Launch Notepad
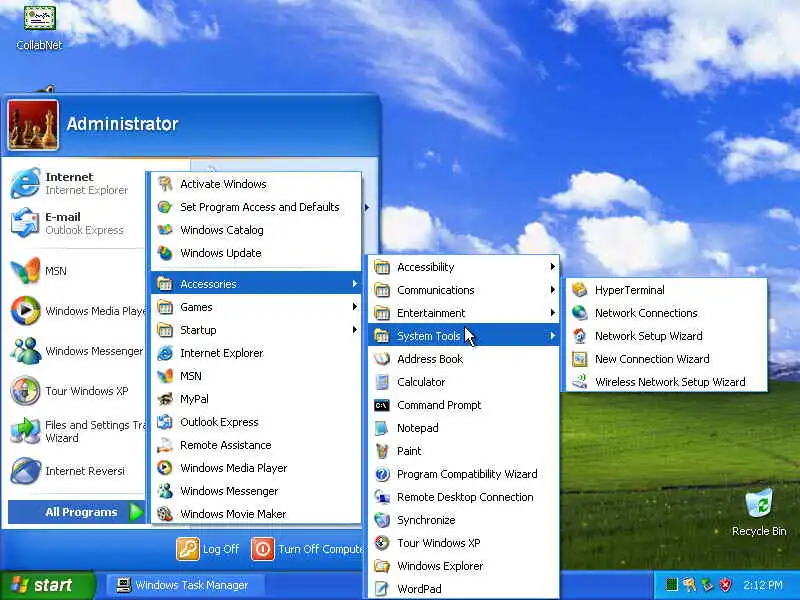The height and width of the screenshot is (600, 800). (x=464, y=428)
